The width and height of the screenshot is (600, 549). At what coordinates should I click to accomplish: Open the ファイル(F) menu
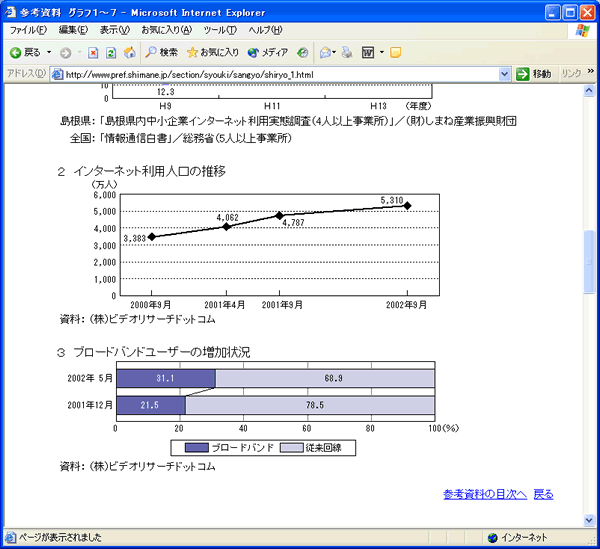pos(28,30)
